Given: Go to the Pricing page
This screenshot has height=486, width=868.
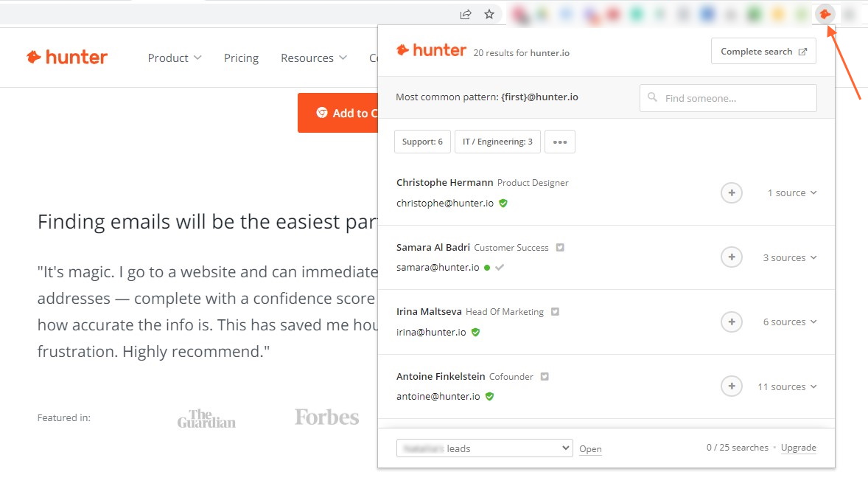Looking at the screenshot, I should coord(241,58).
